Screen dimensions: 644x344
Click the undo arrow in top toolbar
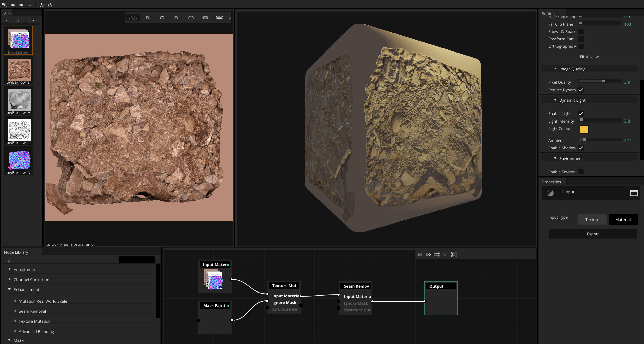[x=41, y=5]
